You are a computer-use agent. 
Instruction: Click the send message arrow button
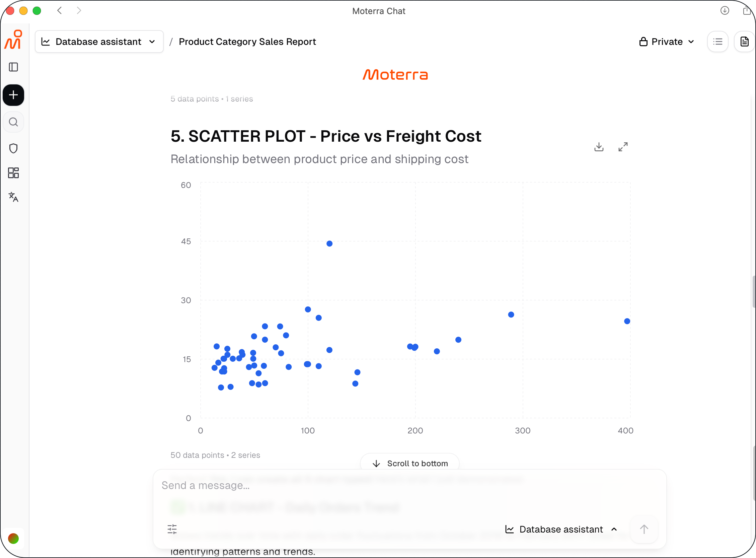point(644,529)
